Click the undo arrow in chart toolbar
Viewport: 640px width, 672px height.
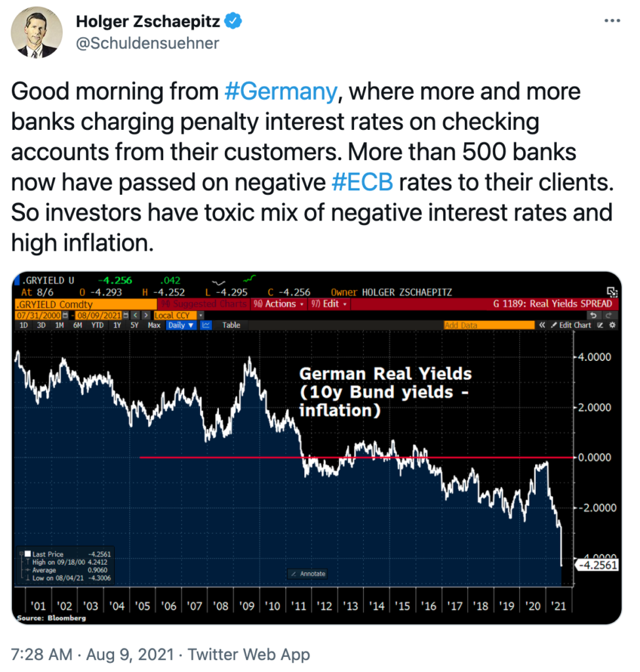pyautogui.click(x=593, y=315)
